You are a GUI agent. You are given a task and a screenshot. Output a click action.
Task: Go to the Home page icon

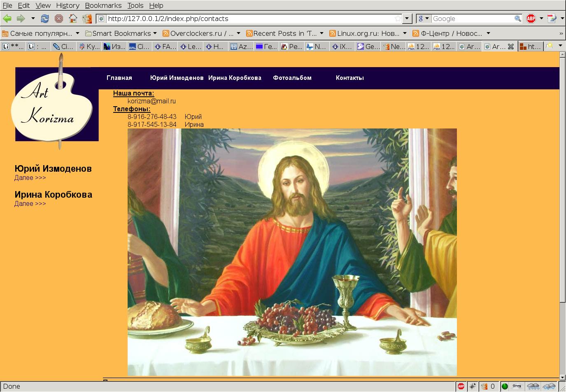(x=73, y=19)
